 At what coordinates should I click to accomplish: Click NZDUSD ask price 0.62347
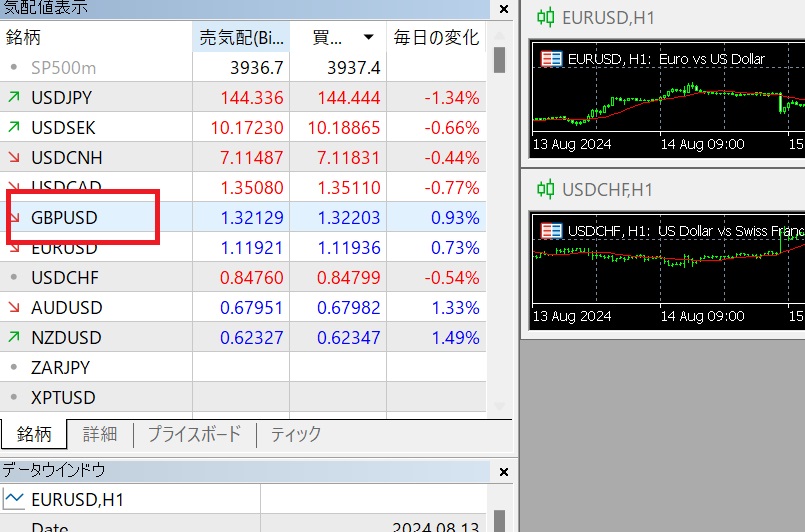tap(349, 337)
